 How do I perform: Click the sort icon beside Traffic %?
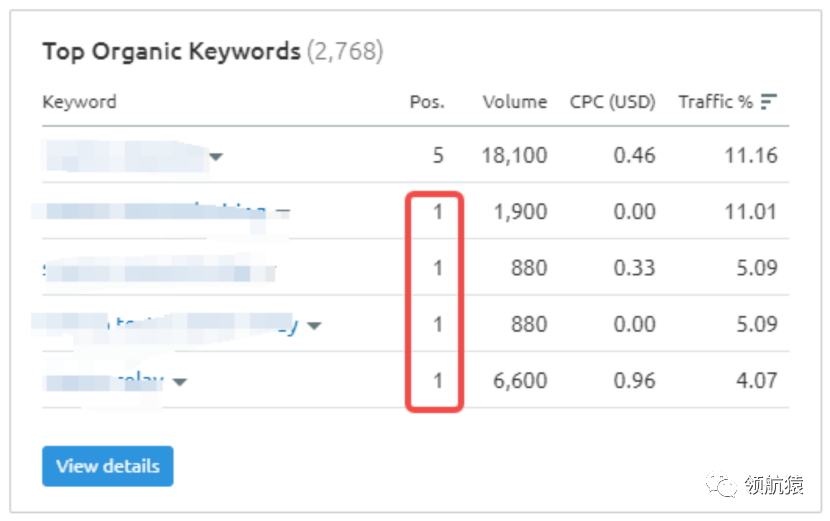[x=769, y=102]
